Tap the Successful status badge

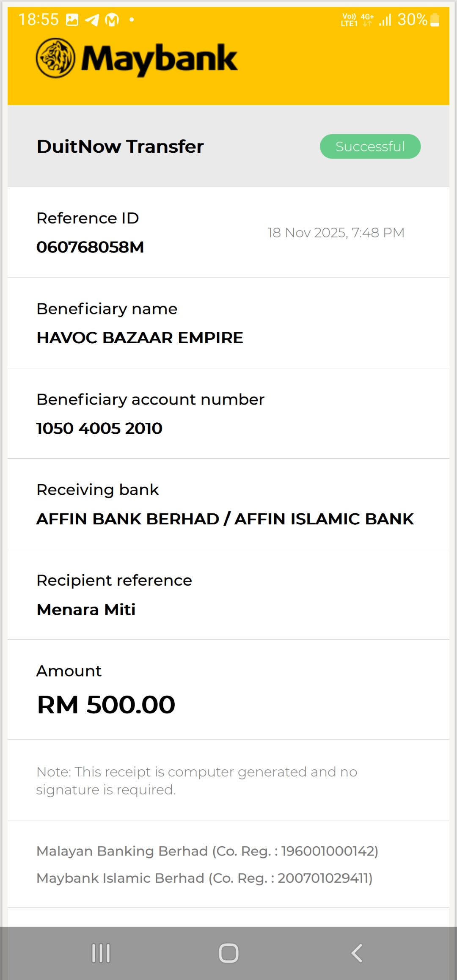370,146
